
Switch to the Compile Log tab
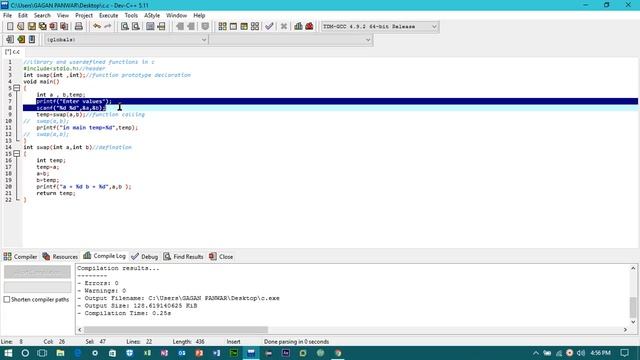tap(104, 256)
